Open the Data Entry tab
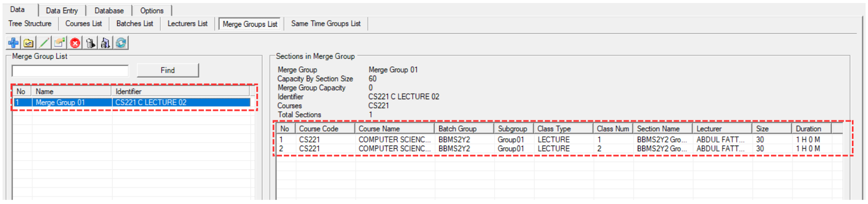This screenshot has width=868, height=204. pyautogui.click(x=62, y=11)
